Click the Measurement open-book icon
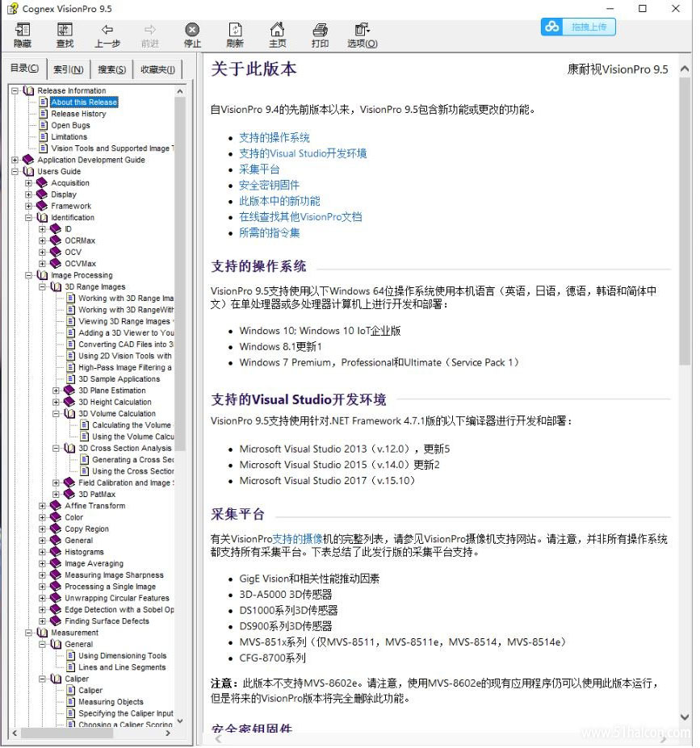 [42, 633]
